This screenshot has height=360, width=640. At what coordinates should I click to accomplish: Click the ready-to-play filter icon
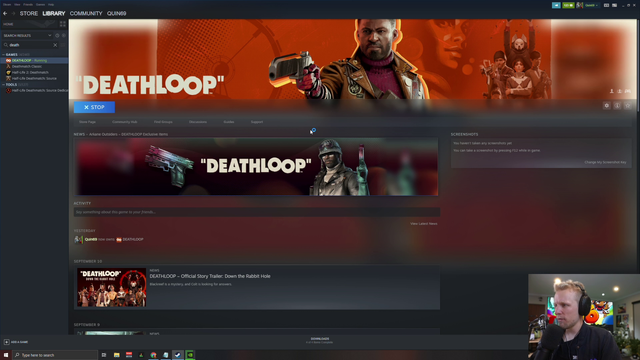(64, 36)
